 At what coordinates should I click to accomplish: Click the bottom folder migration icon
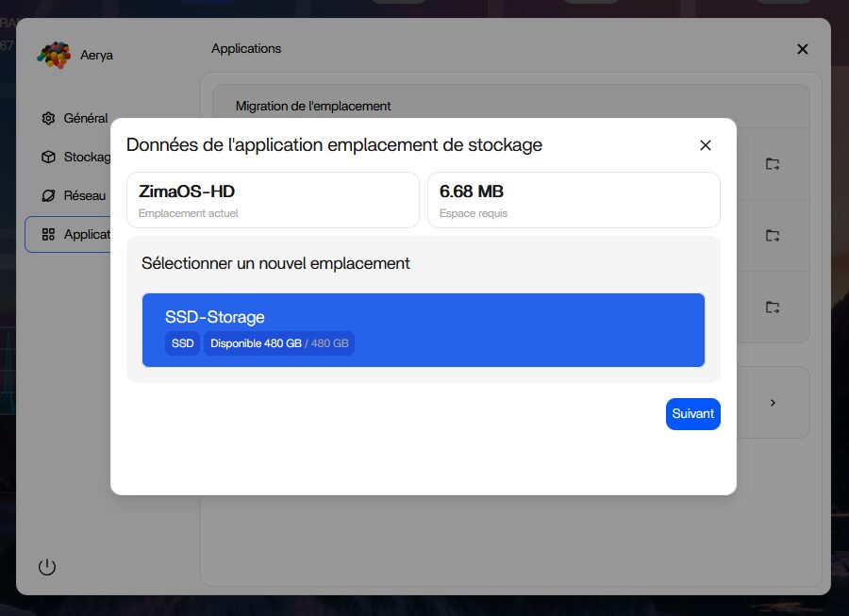(773, 307)
